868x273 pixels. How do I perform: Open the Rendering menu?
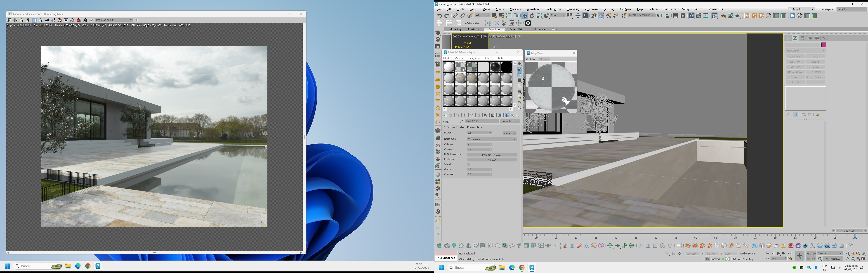click(x=573, y=9)
